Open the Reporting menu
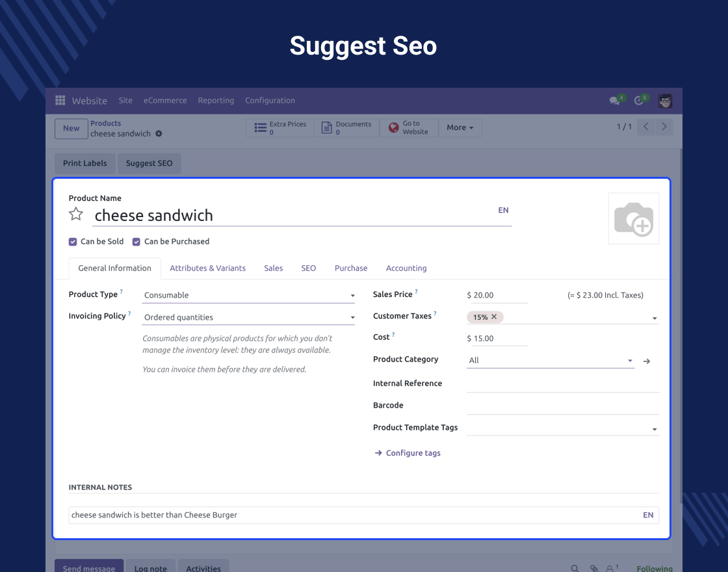This screenshot has height=572, width=728. pos(216,100)
